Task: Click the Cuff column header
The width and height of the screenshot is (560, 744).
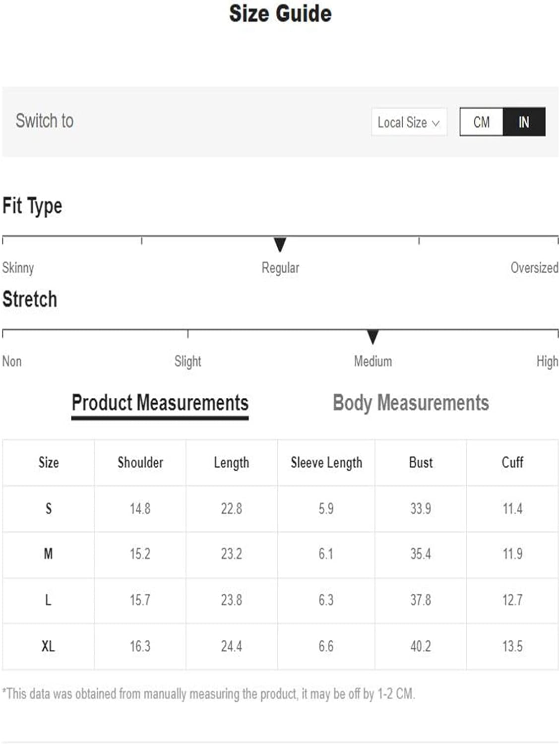Action: tap(512, 462)
